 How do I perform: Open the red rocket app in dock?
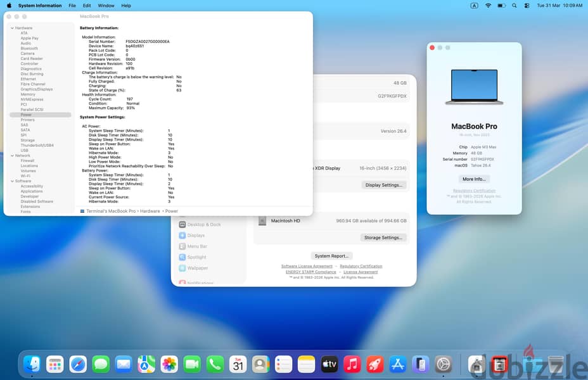click(375, 364)
